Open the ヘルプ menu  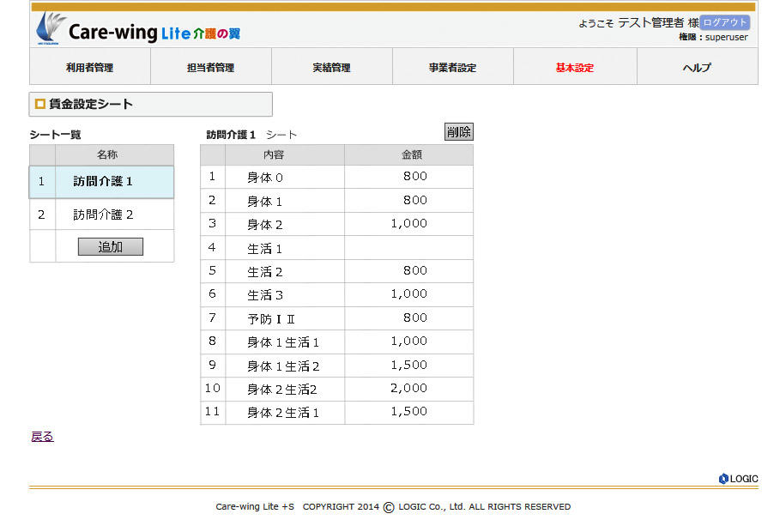pyautogui.click(x=697, y=67)
